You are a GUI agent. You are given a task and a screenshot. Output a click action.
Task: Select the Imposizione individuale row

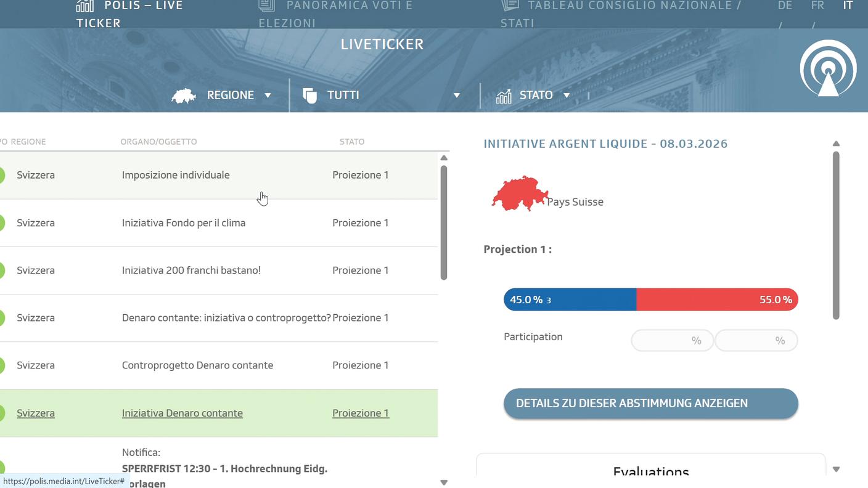pos(176,175)
